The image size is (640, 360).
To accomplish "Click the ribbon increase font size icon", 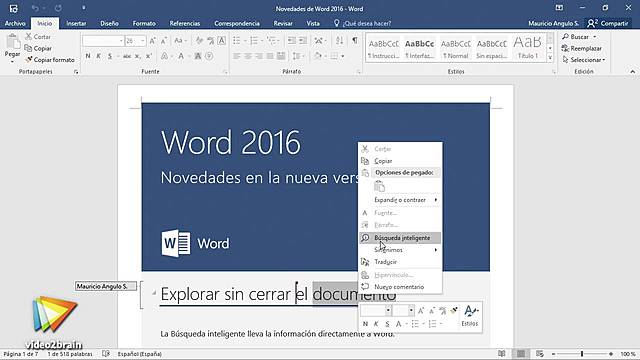I will pos(153,40).
